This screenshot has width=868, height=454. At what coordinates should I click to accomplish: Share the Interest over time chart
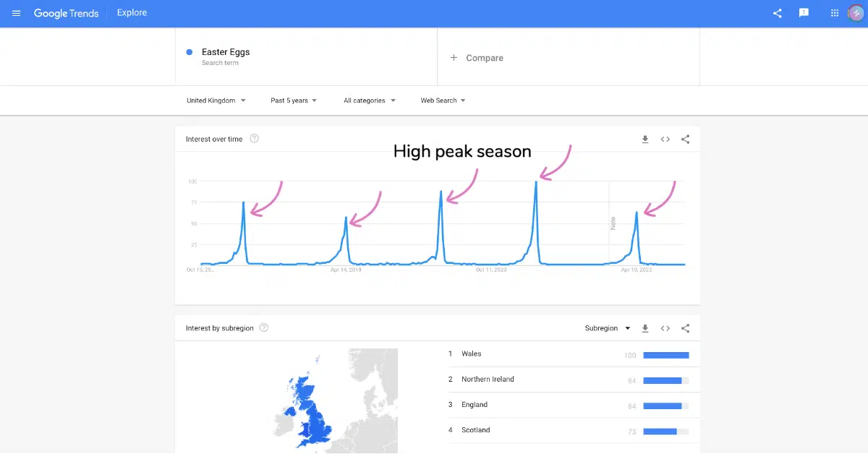click(686, 140)
